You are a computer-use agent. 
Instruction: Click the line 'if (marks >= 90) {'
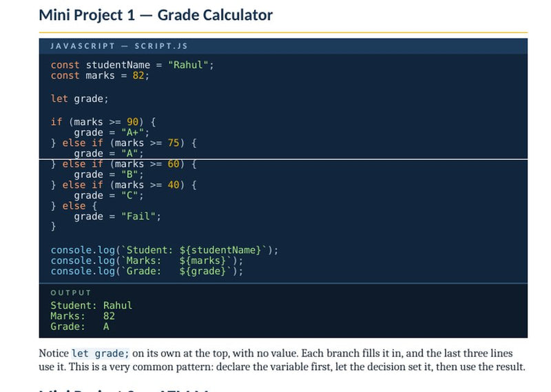tap(103, 122)
